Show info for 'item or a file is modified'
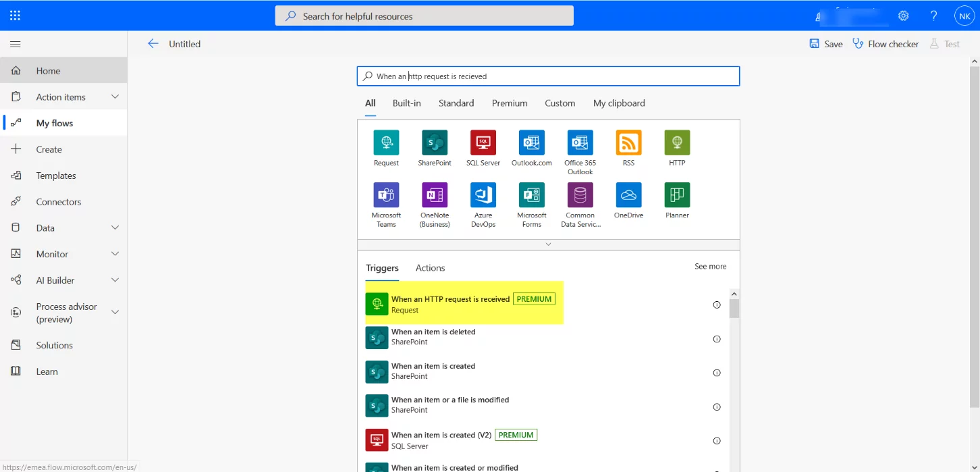This screenshot has width=980, height=472. 717,407
